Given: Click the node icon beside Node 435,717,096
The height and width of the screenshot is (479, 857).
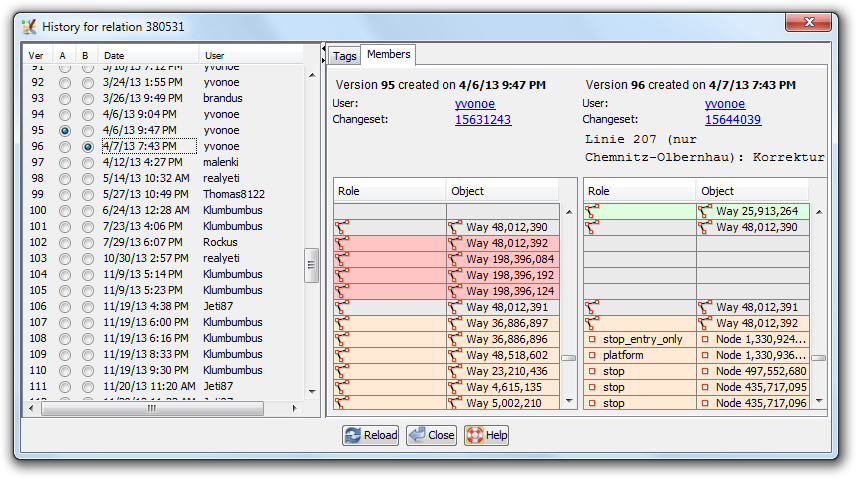Looking at the screenshot, I should point(705,403).
